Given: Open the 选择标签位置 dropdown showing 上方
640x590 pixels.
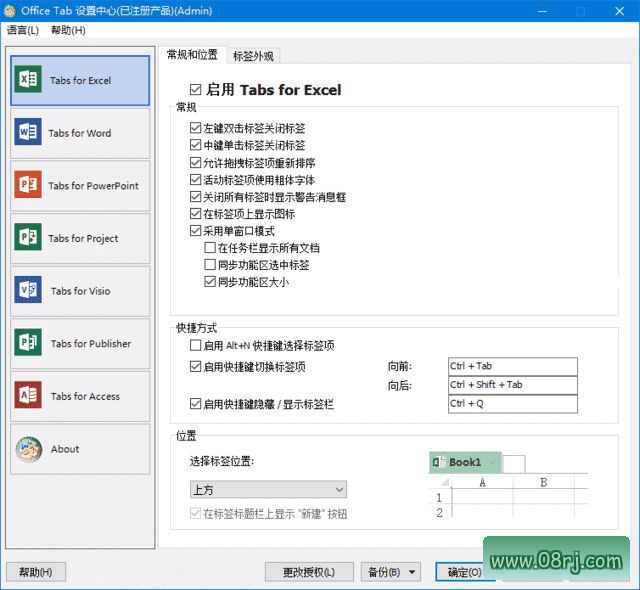Looking at the screenshot, I should [x=268, y=490].
